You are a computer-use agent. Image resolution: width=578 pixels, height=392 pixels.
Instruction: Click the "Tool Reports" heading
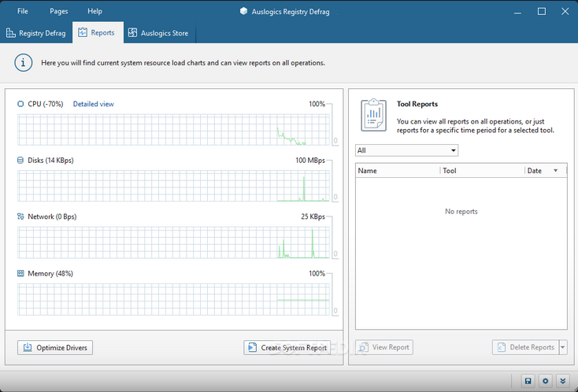(417, 104)
